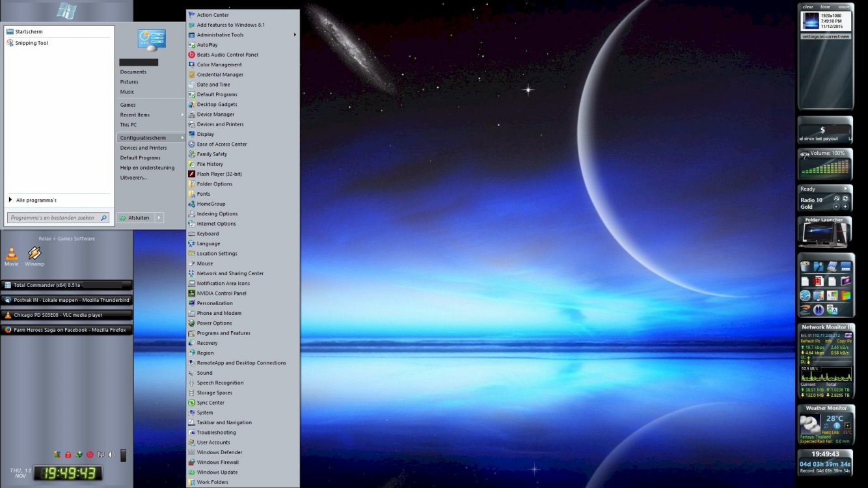The width and height of the screenshot is (868, 488).
Task: Click the search magnifier icon
Action: tap(103, 218)
